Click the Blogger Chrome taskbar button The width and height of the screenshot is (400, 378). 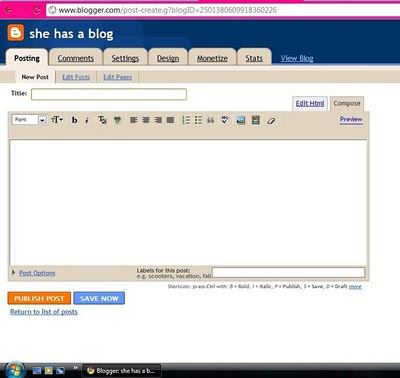[x=122, y=370]
